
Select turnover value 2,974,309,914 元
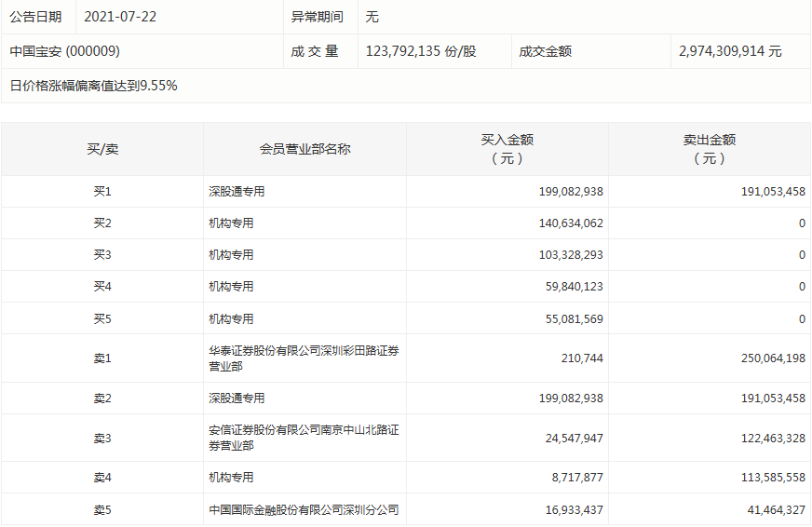coord(730,50)
